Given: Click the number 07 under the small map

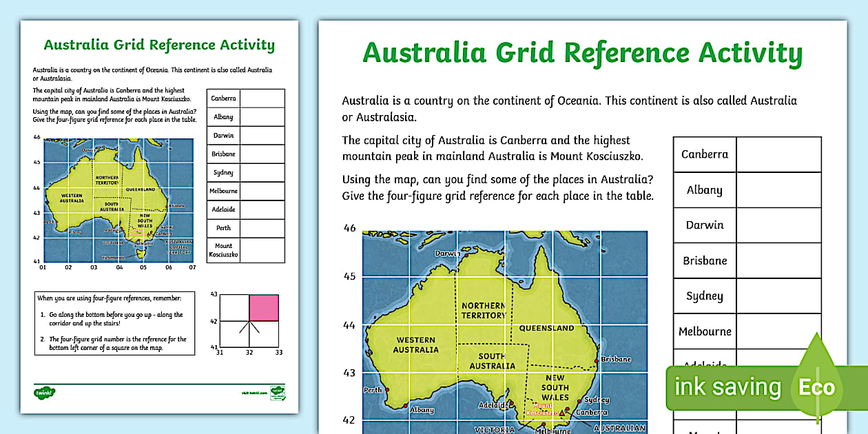Looking at the screenshot, I should point(193,267).
